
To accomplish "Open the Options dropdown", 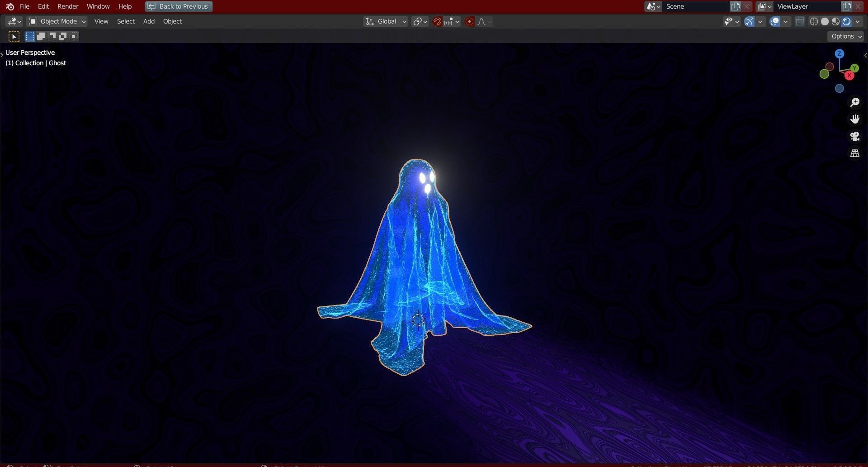I will coord(846,36).
